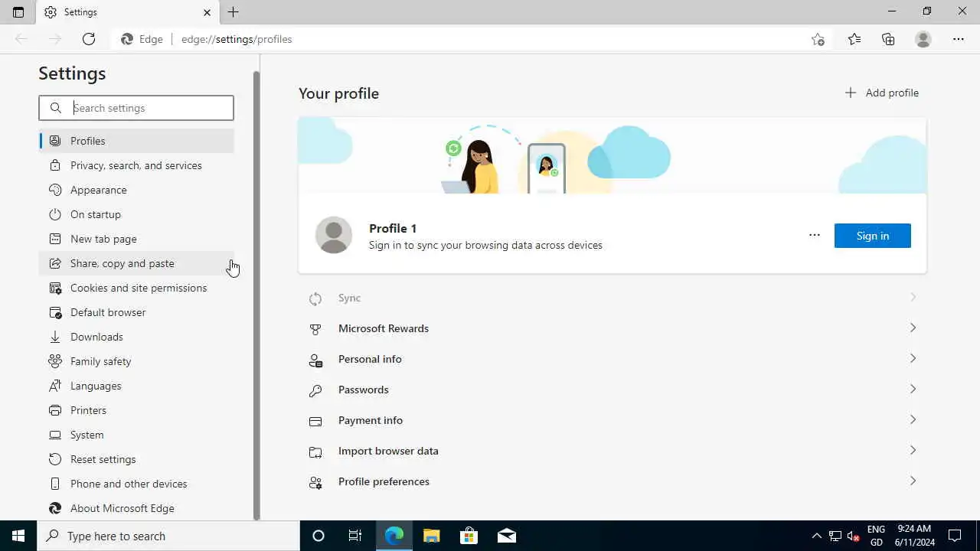Open the Favorites list icon

(854, 39)
